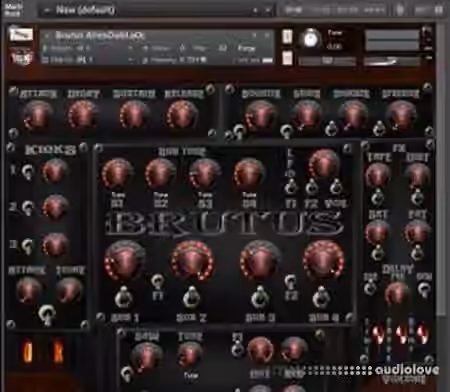Screen dimensions: 450x392
Task: Click the vertical scrollbar on right edge
Action: tap(441, 170)
